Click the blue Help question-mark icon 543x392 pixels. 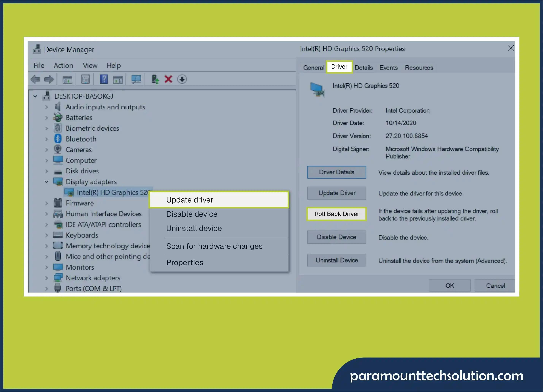[104, 79]
